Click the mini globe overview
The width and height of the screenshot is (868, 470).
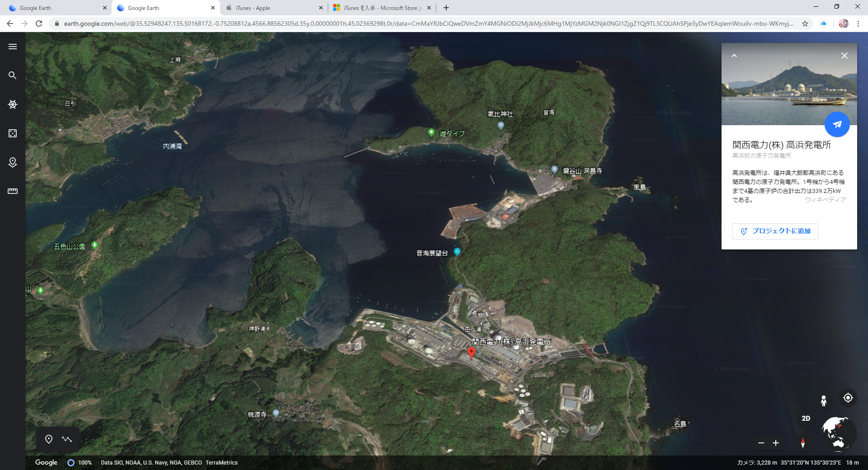839,433
